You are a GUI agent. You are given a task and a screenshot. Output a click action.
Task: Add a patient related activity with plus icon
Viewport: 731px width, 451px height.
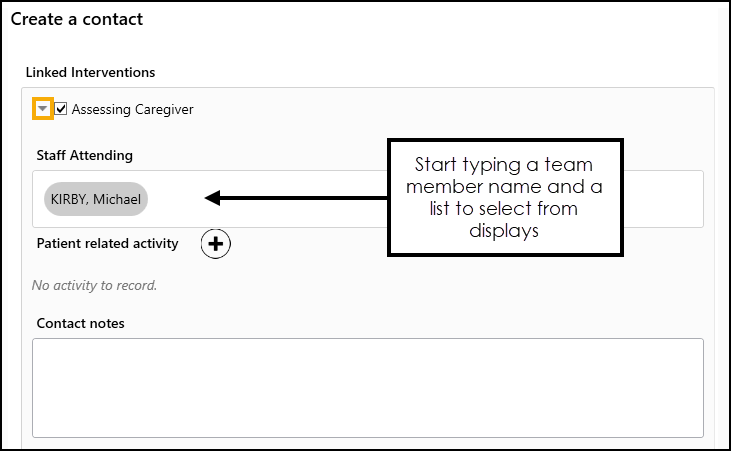[x=215, y=243]
